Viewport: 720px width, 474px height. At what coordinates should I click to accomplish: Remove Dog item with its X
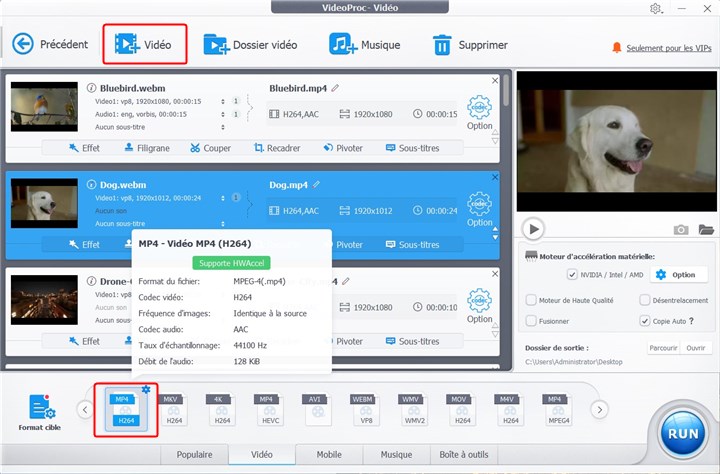pyautogui.click(x=495, y=177)
